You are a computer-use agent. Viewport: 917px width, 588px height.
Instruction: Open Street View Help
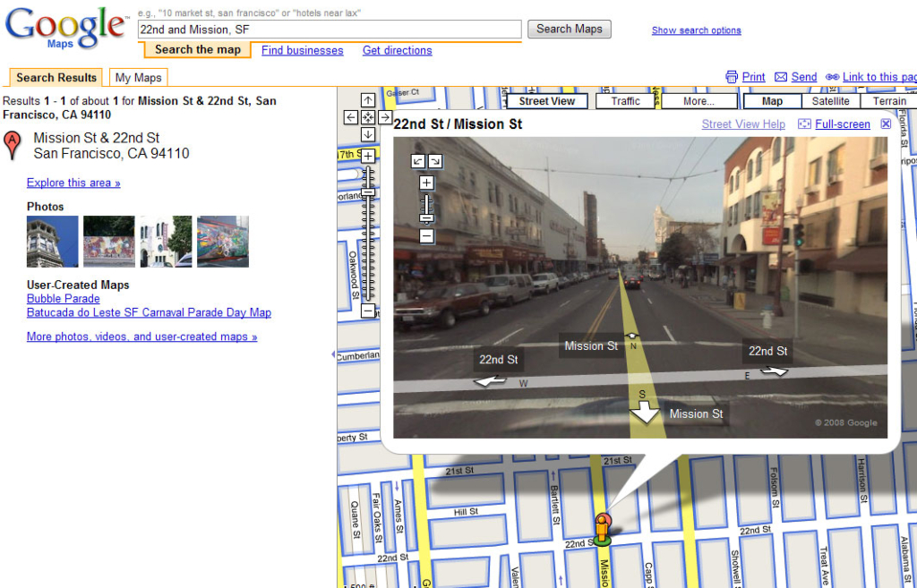[743, 124]
